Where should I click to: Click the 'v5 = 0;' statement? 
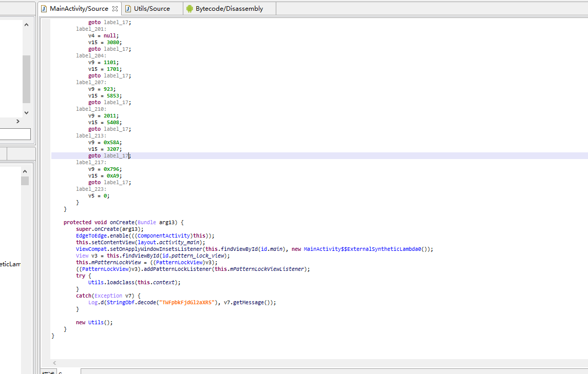tap(99, 195)
